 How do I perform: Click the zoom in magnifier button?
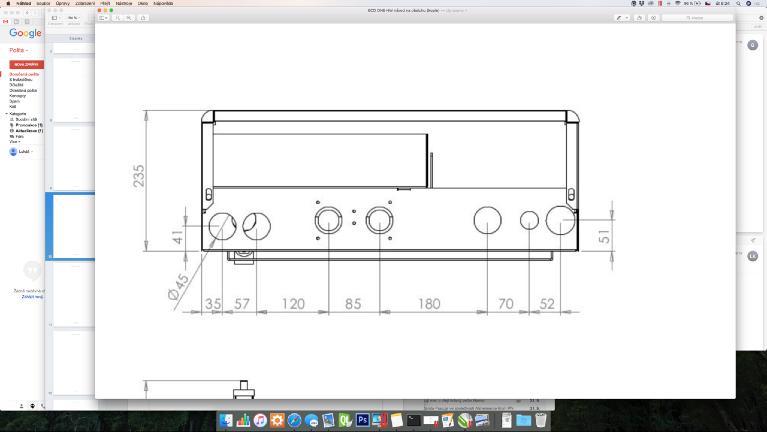tap(129, 18)
